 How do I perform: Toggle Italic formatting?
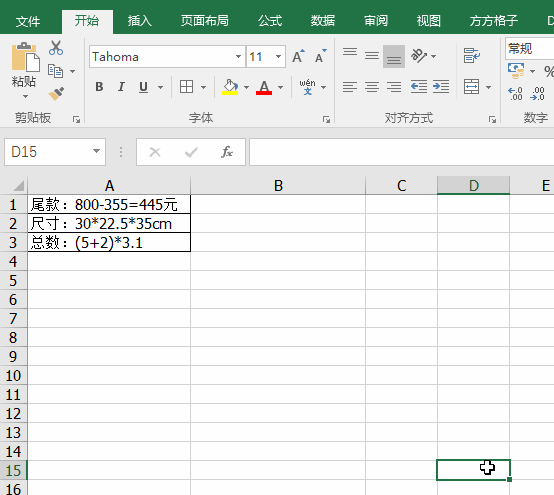coord(121,87)
